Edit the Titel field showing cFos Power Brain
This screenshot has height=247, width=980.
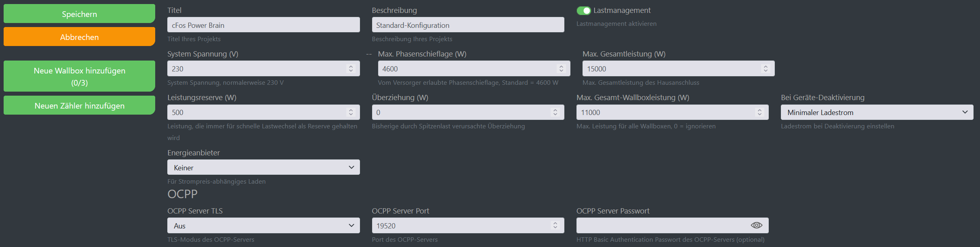tap(263, 25)
